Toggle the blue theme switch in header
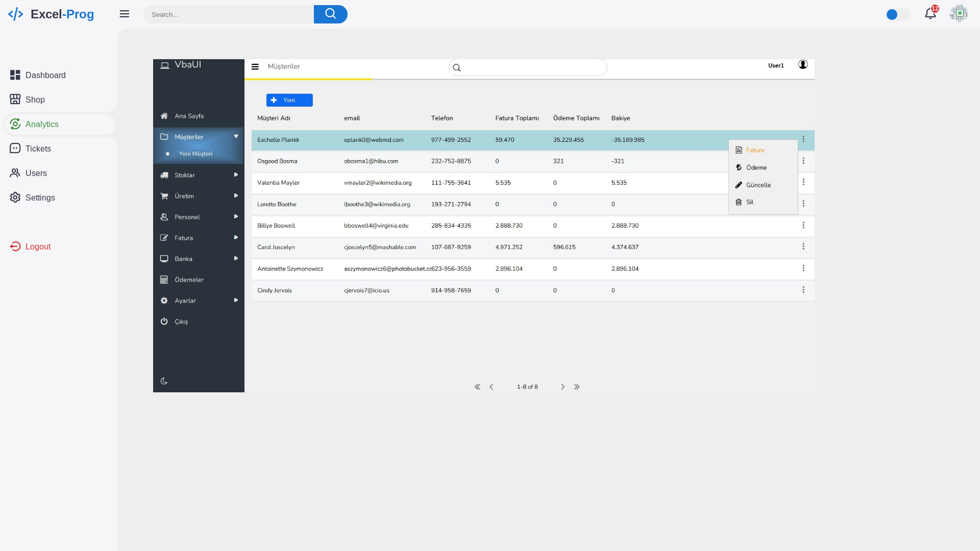 click(898, 14)
